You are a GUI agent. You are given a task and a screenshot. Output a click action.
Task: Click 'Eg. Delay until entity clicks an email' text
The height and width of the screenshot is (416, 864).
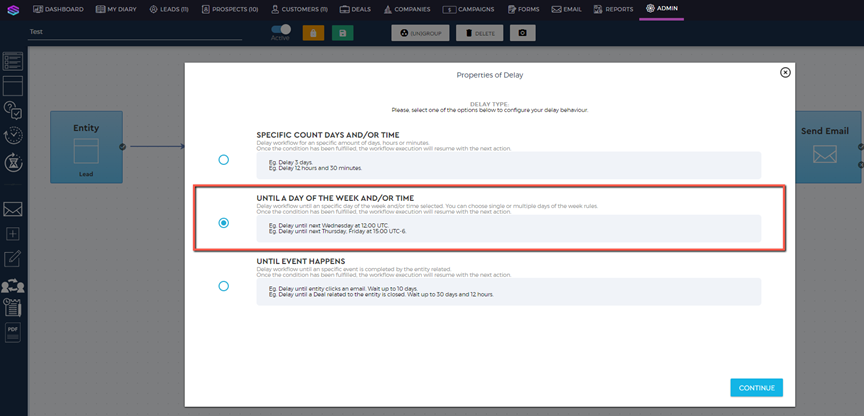[x=343, y=289]
